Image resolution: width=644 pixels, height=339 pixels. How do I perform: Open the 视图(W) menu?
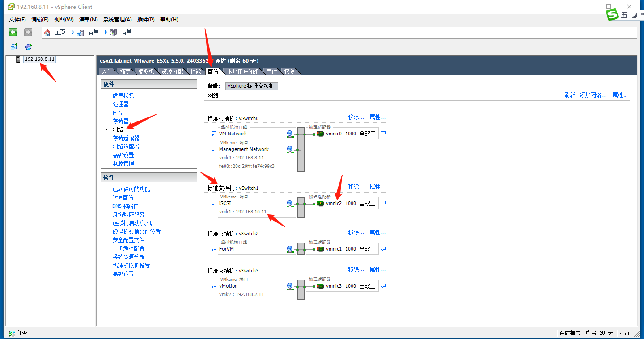64,20
